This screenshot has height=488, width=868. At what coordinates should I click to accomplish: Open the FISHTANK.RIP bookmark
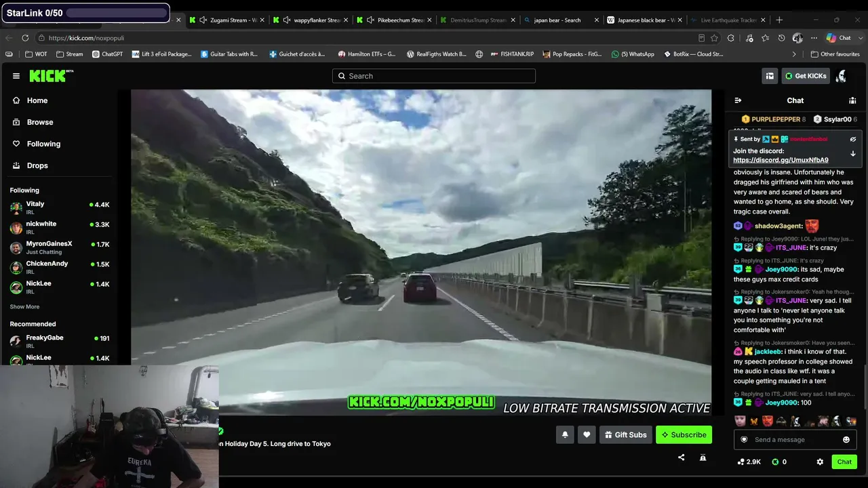(513, 54)
